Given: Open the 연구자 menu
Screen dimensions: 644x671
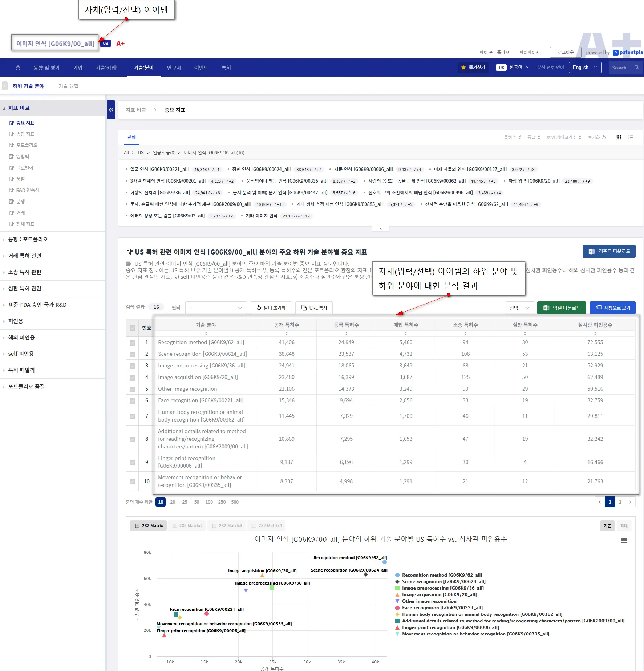Looking at the screenshot, I should tap(174, 68).
